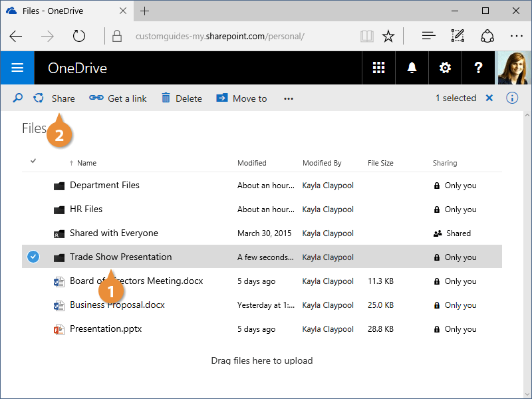This screenshot has width=532, height=399.
Task: Favorite this page with the star icon
Action: pyautogui.click(x=388, y=36)
